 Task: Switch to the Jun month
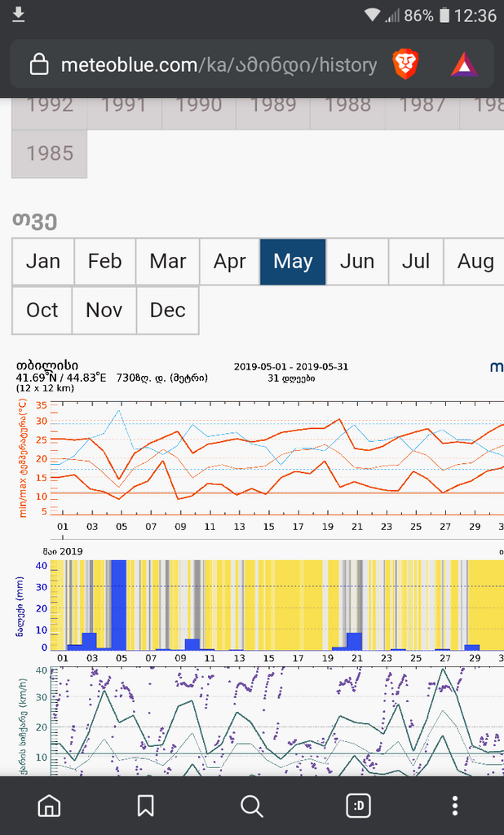[357, 262]
